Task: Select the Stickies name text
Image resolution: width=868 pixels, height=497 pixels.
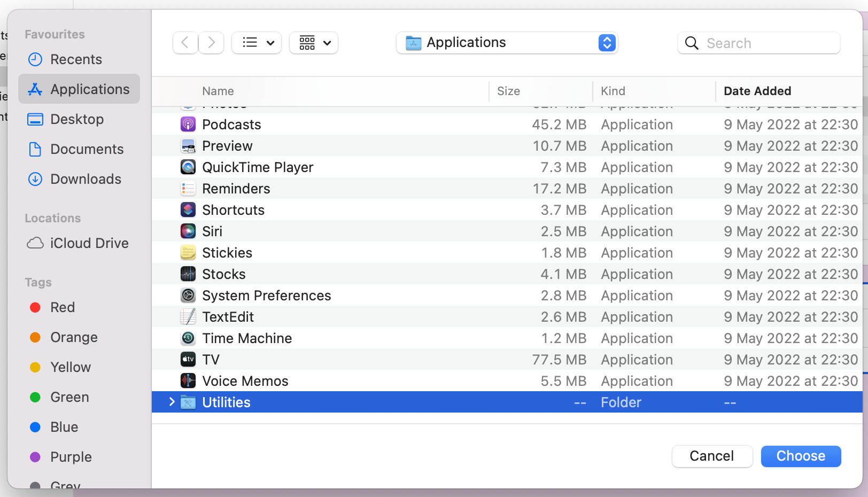Action: [227, 253]
